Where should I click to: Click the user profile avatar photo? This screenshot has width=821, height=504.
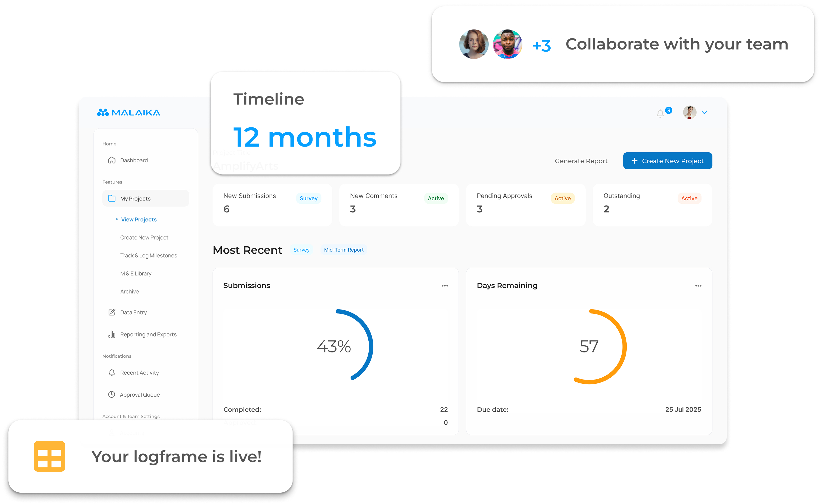tap(689, 112)
